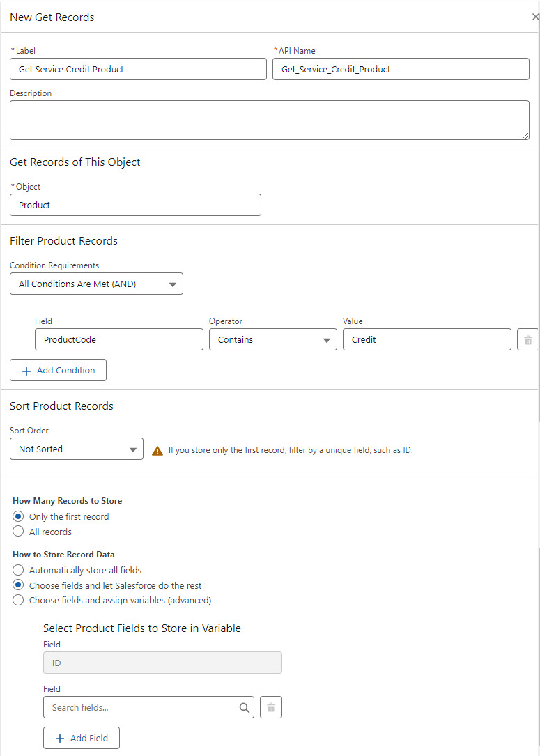
Task: Click the Value field containing Credit
Action: click(x=426, y=339)
